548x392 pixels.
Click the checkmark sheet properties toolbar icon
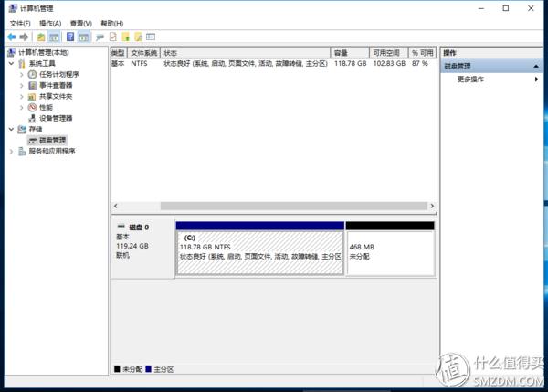click(x=113, y=37)
